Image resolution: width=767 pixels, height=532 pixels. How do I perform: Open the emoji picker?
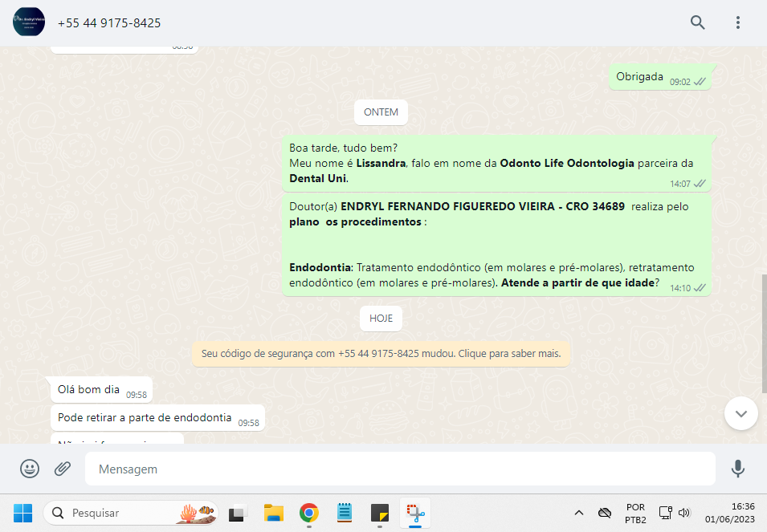[x=30, y=469]
